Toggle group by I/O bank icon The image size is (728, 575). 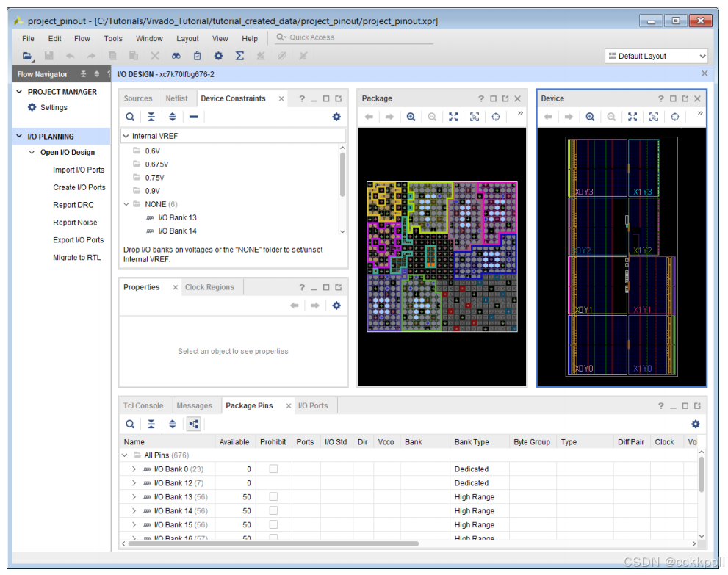tap(194, 424)
